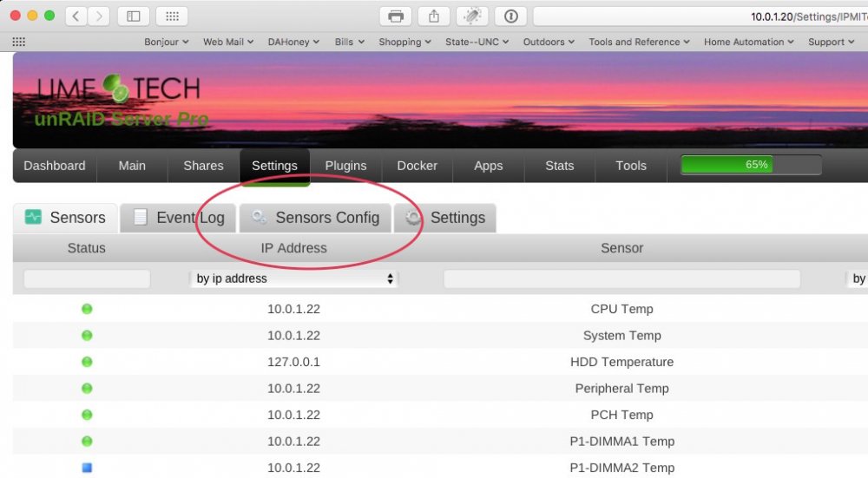Toggle the Safari sidebar icon
868x478 pixels.
click(x=134, y=16)
